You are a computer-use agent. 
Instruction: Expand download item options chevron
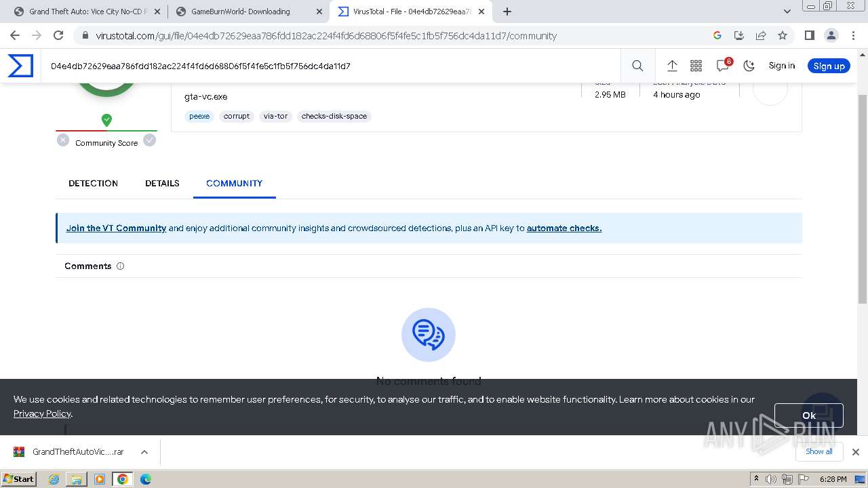144,452
